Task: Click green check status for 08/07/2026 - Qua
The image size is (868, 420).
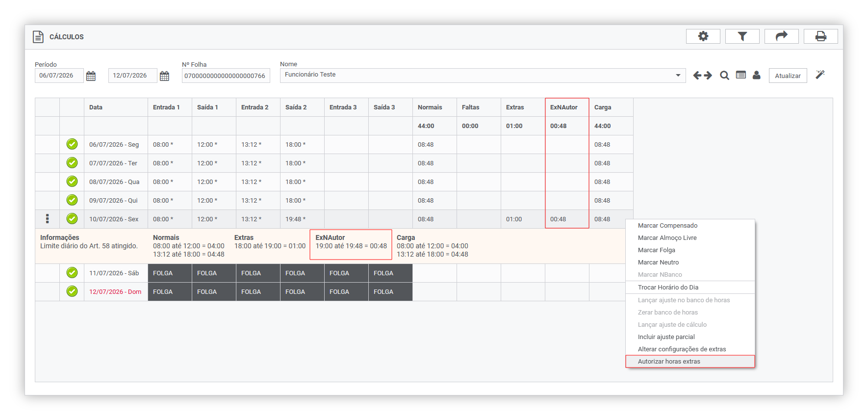Action: point(72,182)
